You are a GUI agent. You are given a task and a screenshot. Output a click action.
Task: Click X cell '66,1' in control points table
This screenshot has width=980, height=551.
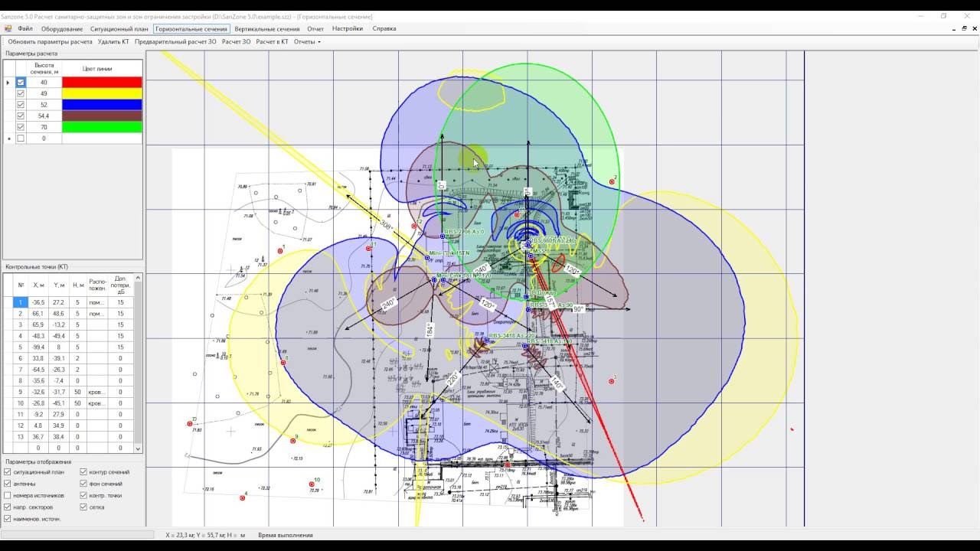click(x=38, y=314)
